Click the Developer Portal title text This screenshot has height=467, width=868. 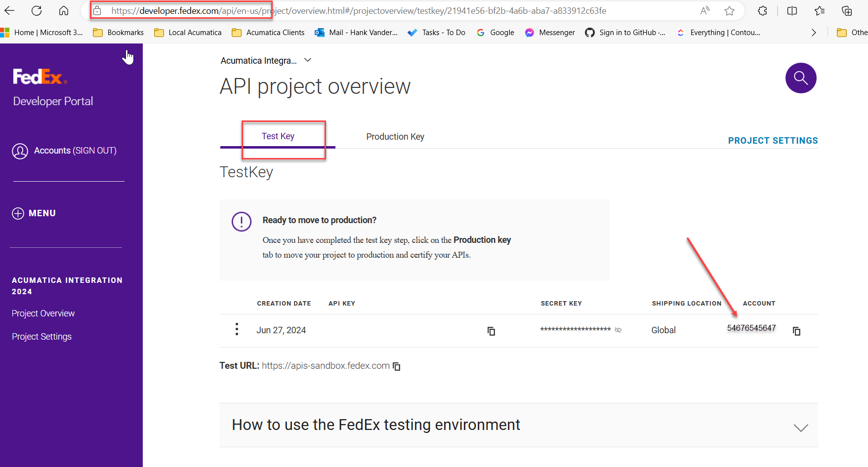[x=53, y=101]
